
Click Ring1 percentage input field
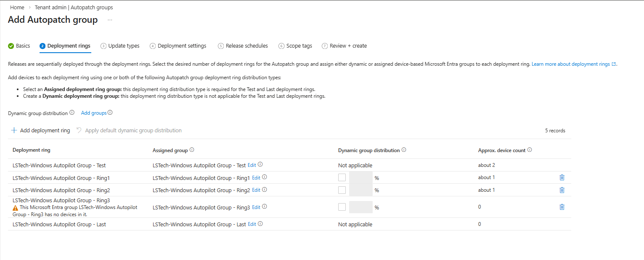(x=361, y=178)
